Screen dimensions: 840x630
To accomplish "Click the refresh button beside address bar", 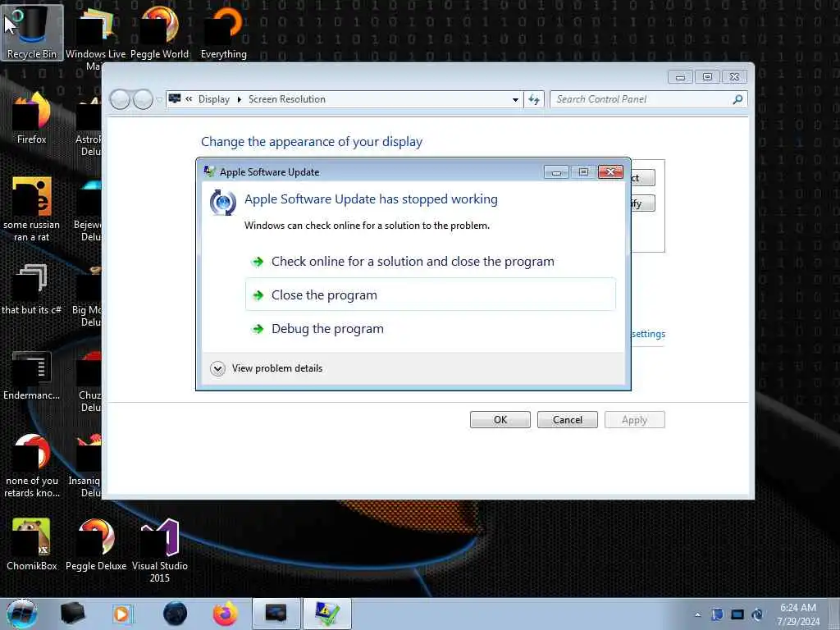I will tap(534, 99).
